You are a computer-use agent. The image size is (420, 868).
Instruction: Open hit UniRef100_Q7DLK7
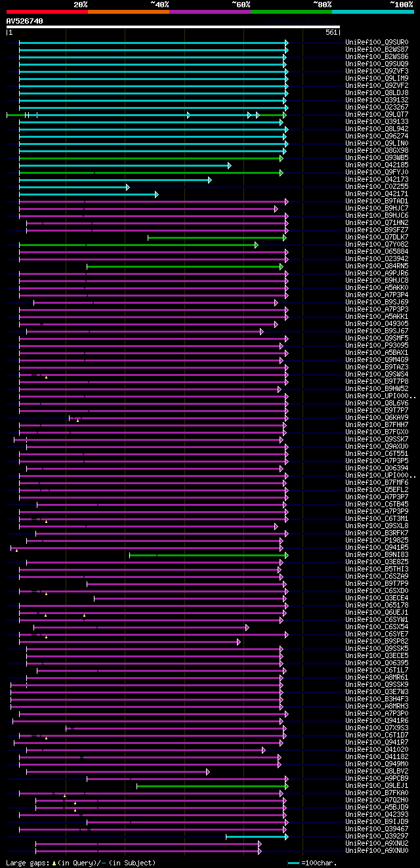[377, 238]
